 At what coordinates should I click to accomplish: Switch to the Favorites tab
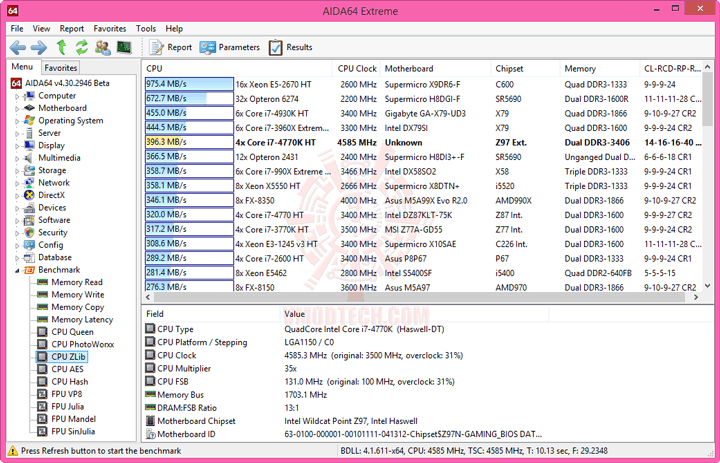(x=61, y=68)
